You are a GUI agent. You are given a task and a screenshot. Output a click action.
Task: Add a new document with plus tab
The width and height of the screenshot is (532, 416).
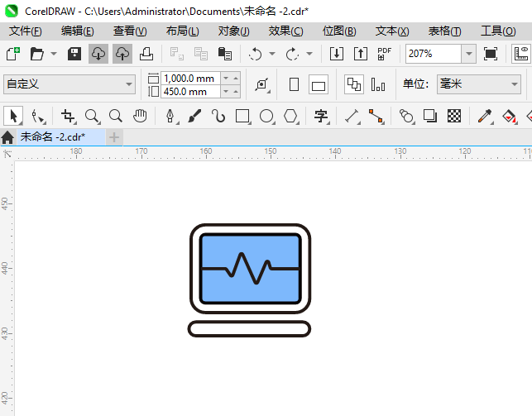[x=114, y=137]
